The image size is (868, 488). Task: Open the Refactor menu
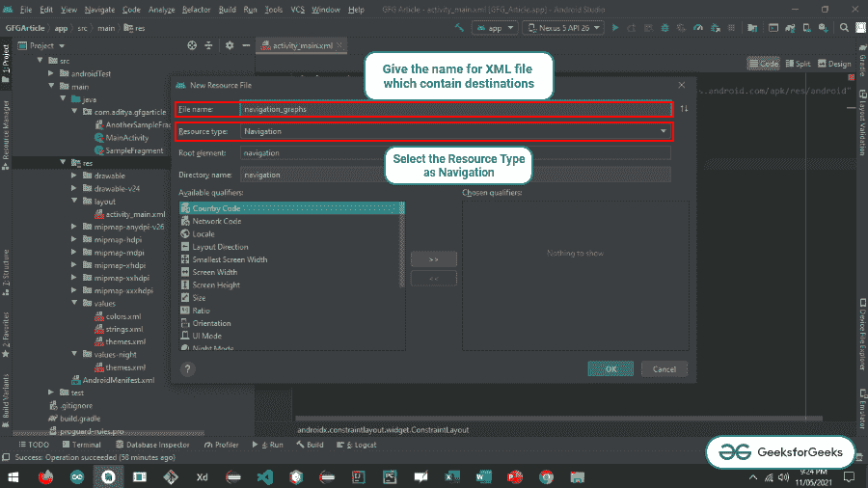click(197, 9)
